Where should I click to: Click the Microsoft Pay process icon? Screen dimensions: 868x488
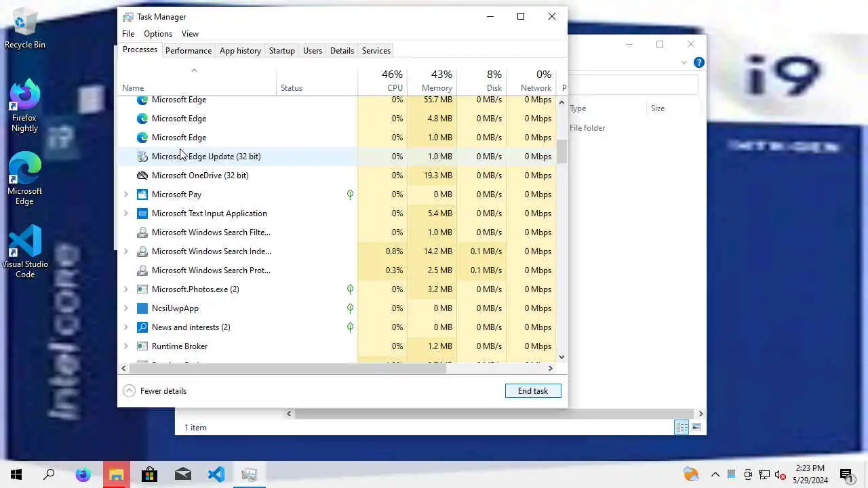142,195
